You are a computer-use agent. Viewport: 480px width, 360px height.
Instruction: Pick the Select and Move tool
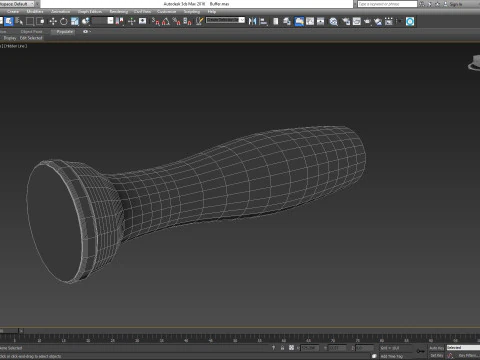(x=53, y=21)
